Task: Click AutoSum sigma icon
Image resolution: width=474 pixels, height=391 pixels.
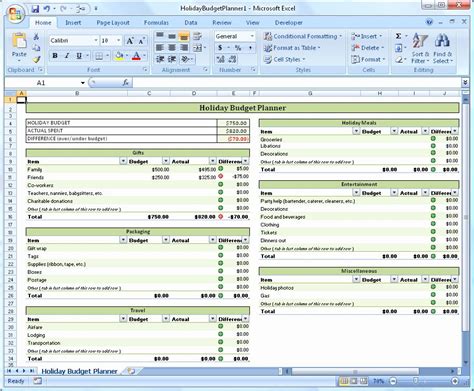Action: pyautogui.click(x=398, y=36)
